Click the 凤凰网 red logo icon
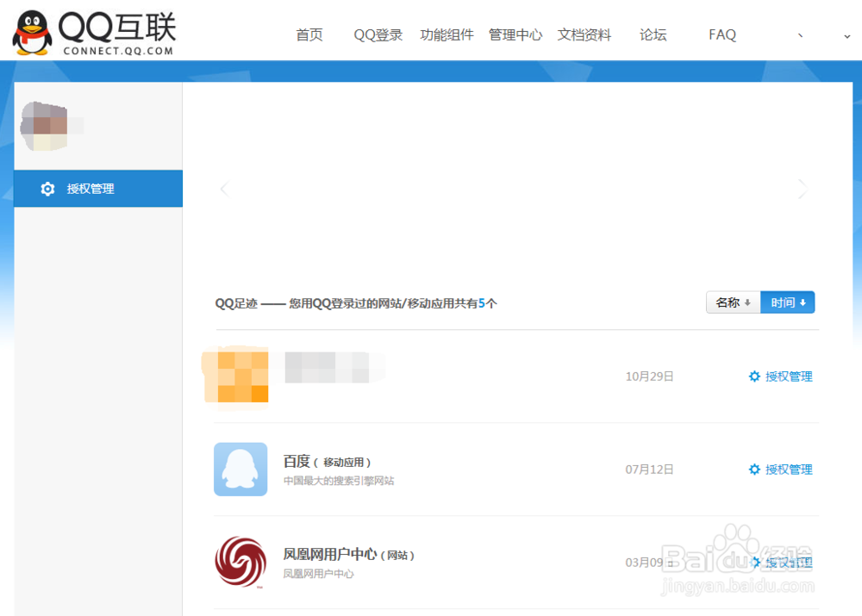 (x=240, y=562)
